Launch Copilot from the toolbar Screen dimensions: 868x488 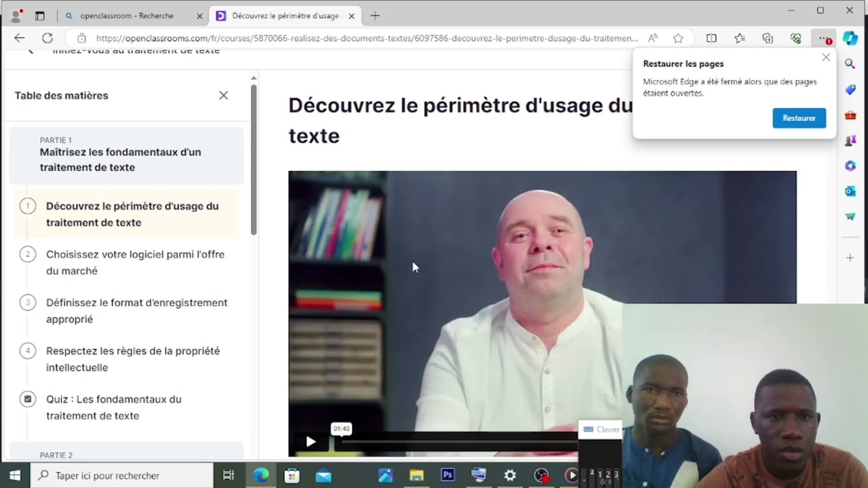(850, 38)
